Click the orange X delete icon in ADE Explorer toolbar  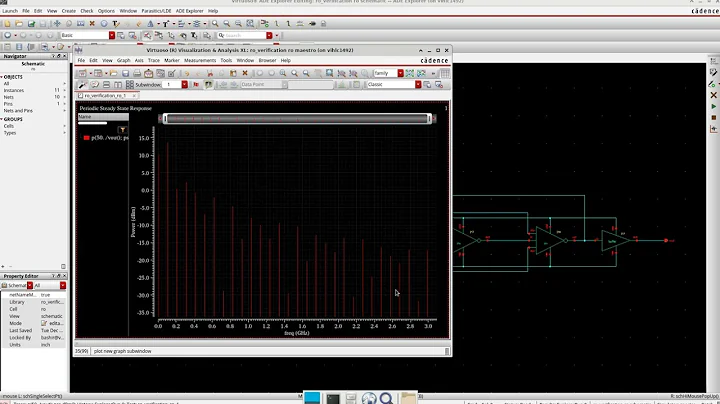coord(92,23)
